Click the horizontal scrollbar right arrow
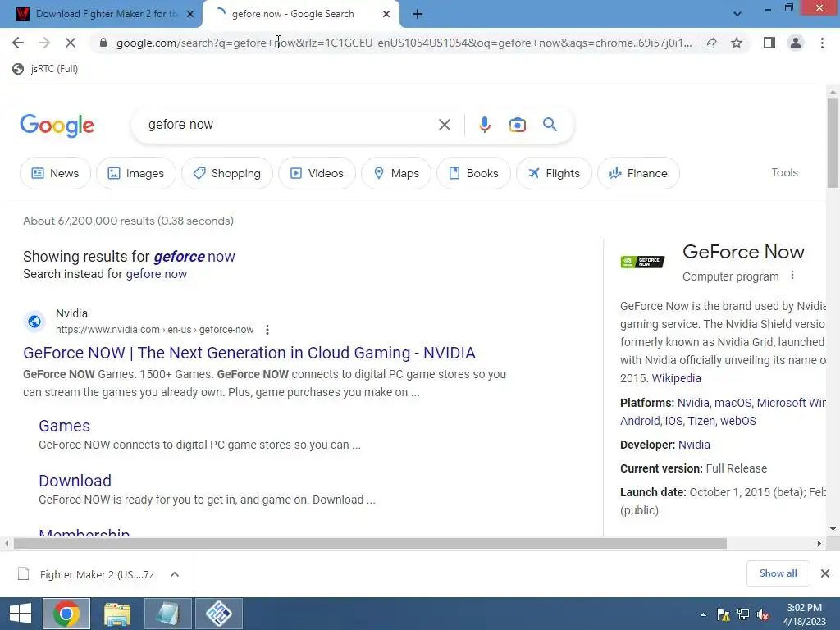Screen dimensions: 840x630 (x=819, y=544)
